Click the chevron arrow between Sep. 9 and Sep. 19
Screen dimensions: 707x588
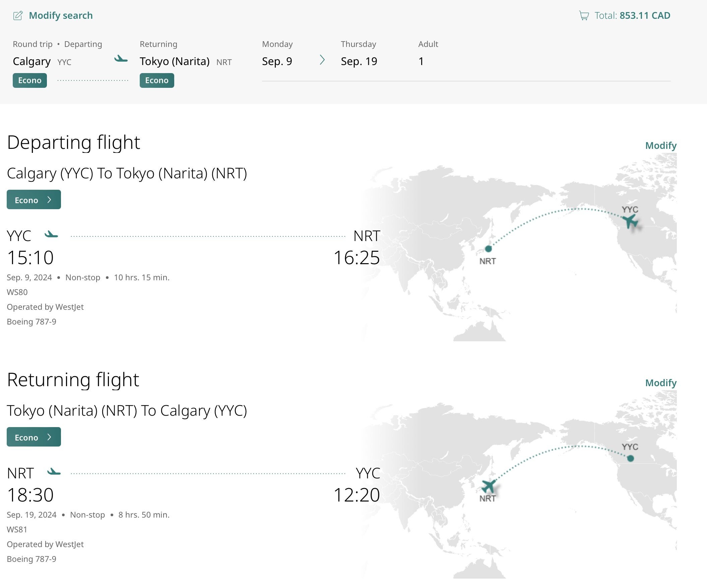pyautogui.click(x=322, y=60)
